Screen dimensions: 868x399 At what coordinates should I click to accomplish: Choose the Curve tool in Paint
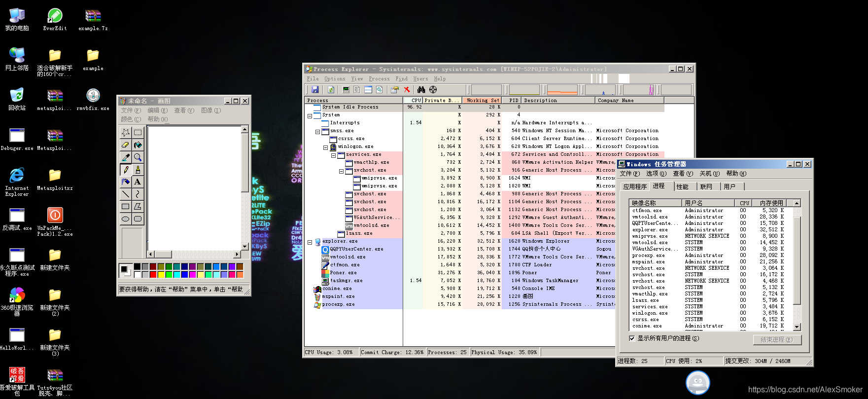138,194
